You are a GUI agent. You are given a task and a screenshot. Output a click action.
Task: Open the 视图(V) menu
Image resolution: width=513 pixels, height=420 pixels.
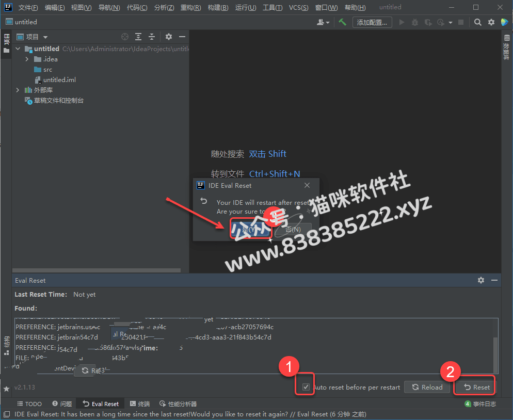pyautogui.click(x=82, y=7)
